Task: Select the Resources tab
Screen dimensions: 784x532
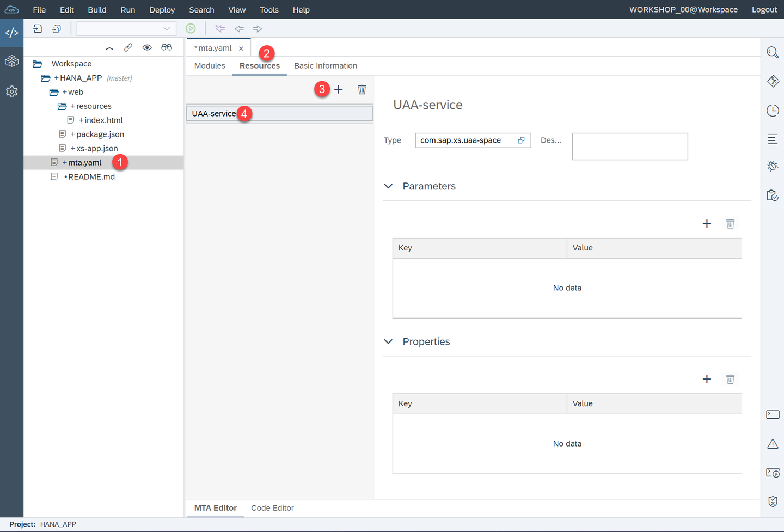Action: pyautogui.click(x=260, y=66)
